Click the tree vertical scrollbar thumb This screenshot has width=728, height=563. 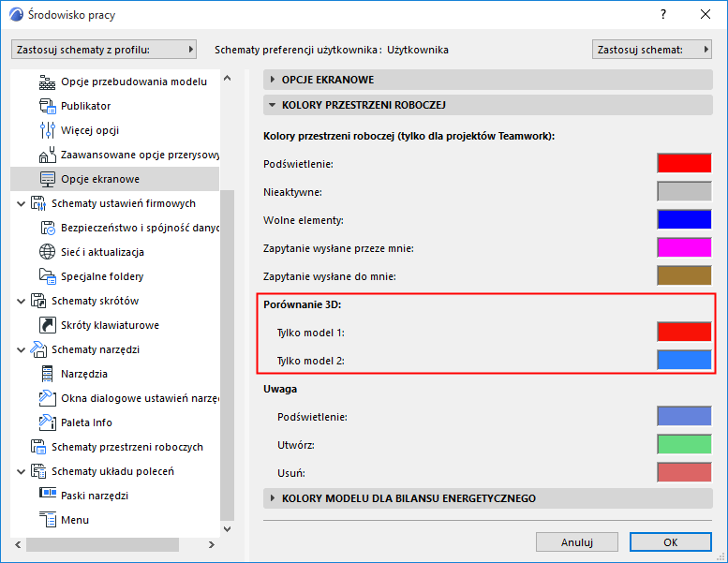227,355
